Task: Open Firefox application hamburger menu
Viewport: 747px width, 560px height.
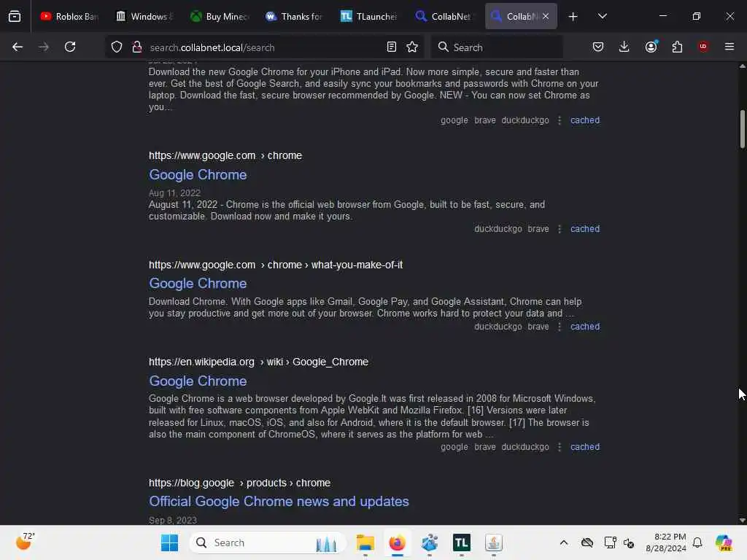Action: 729,47
